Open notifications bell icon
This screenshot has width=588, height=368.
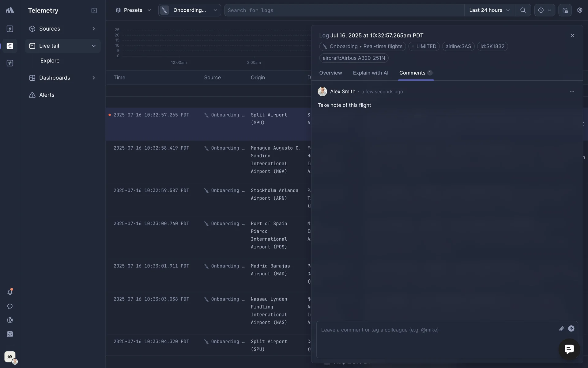point(10,292)
